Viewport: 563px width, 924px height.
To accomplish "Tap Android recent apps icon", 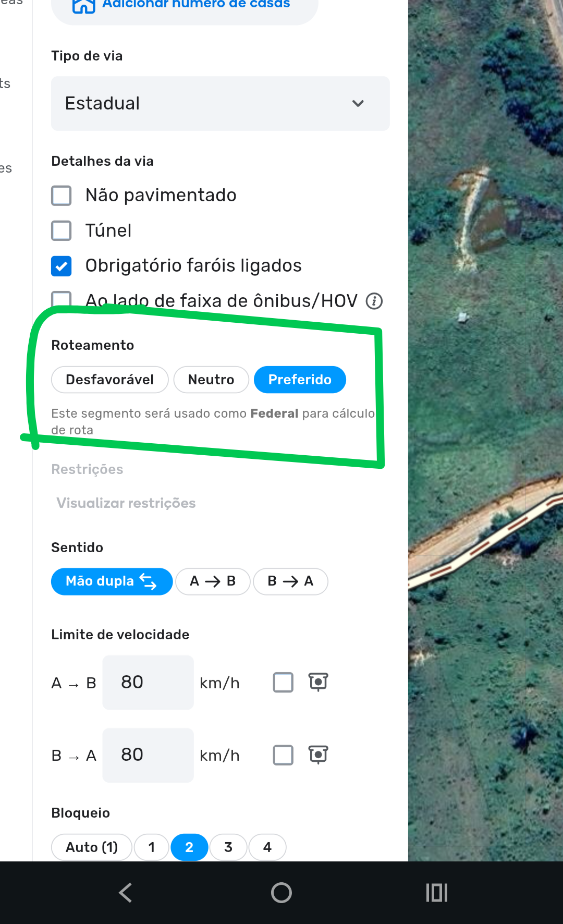I will point(437,892).
